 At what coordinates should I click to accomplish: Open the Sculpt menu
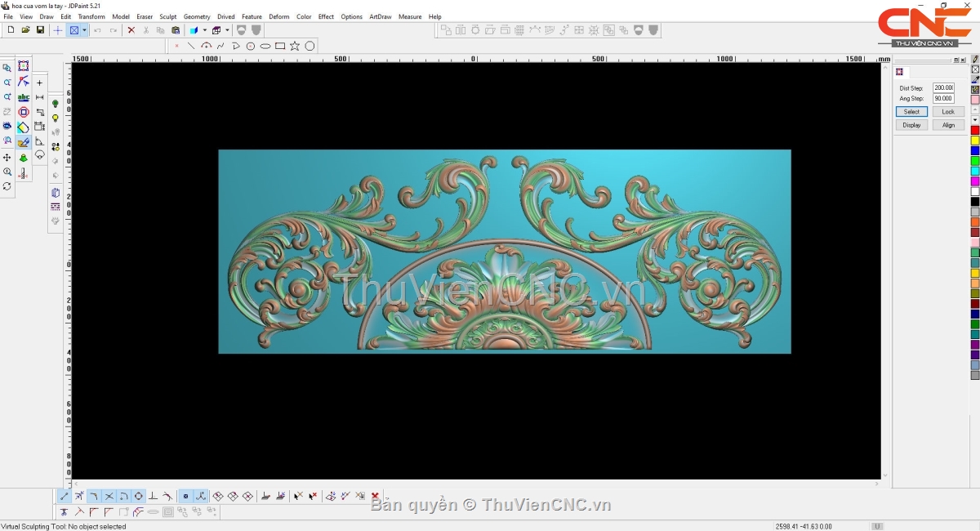tap(167, 16)
